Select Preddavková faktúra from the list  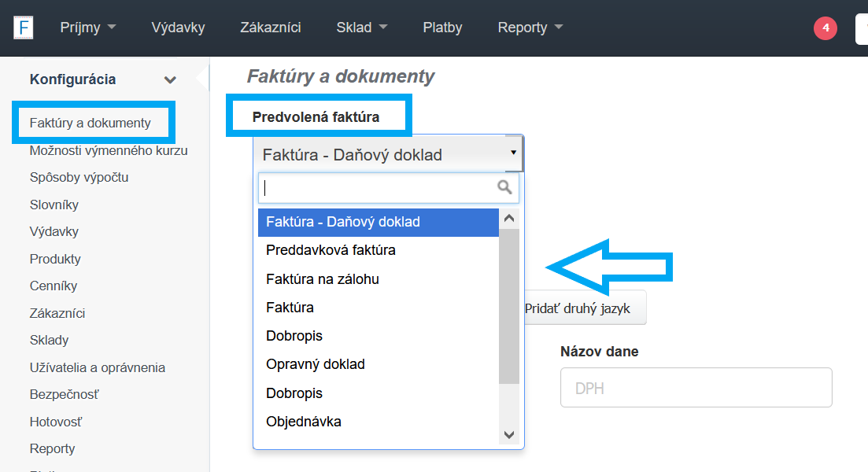tap(331, 250)
